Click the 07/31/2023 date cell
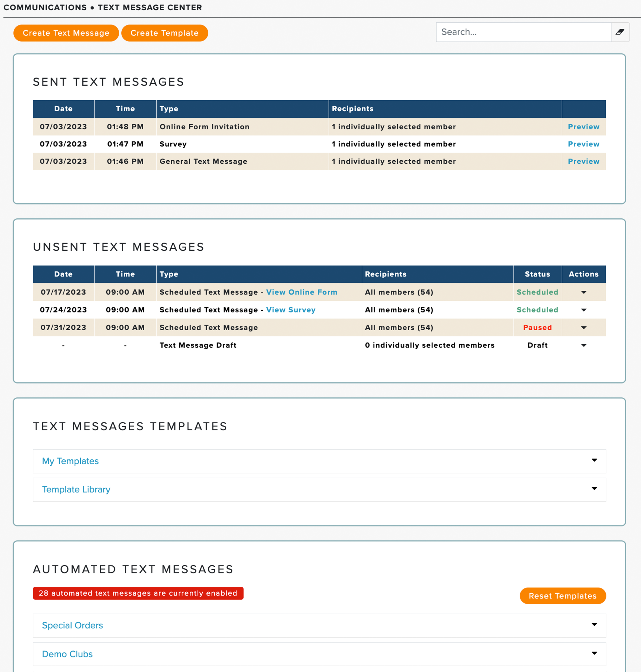641x672 pixels. [64, 328]
